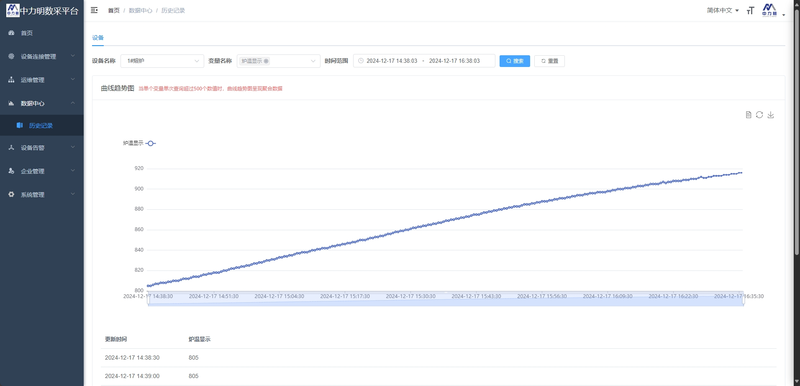Click the clock icon in time range field
800x386 pixels.
(x=361, y=61)
